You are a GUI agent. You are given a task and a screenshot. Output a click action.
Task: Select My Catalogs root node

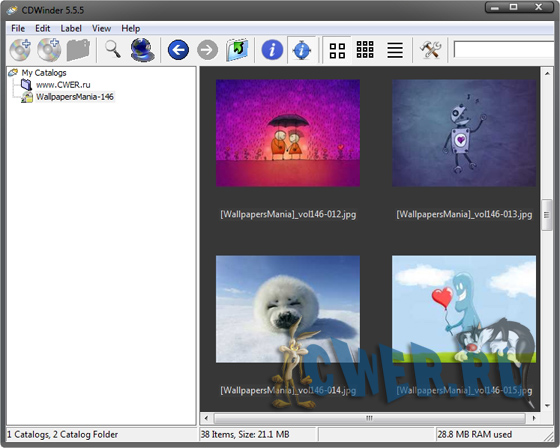[x=44, y=73]
